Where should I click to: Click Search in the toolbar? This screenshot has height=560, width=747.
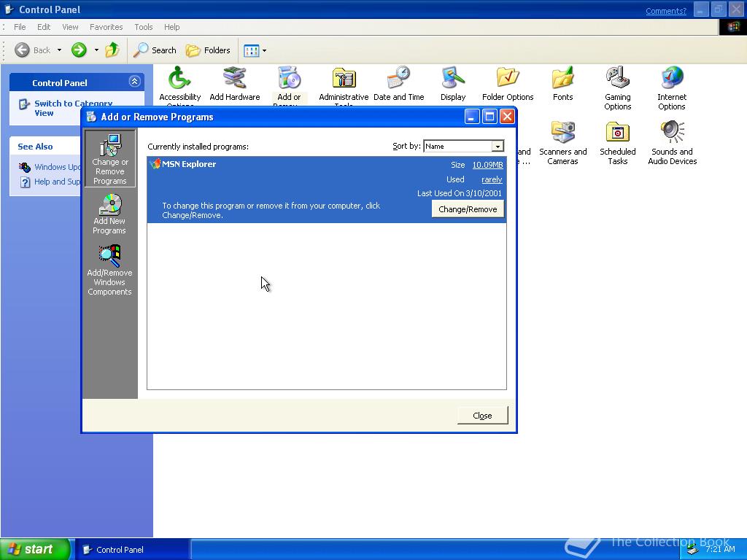point(155,50)
